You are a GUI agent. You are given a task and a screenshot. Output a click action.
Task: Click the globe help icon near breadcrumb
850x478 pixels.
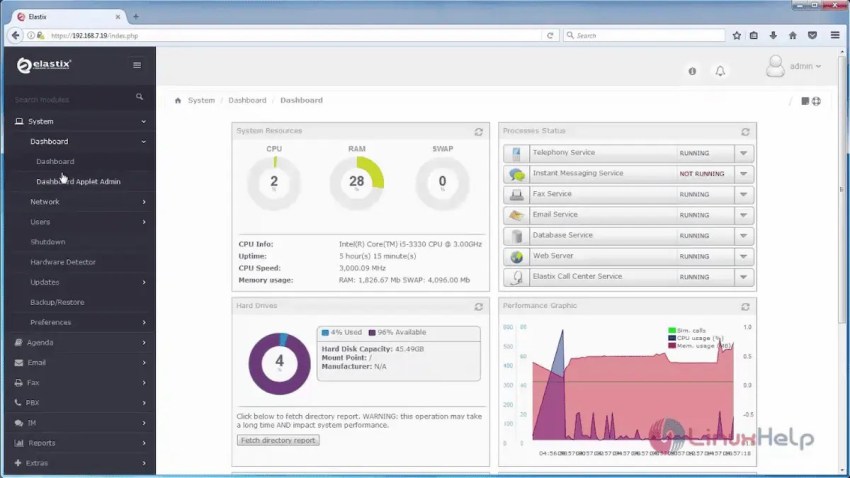pos(816,101)
